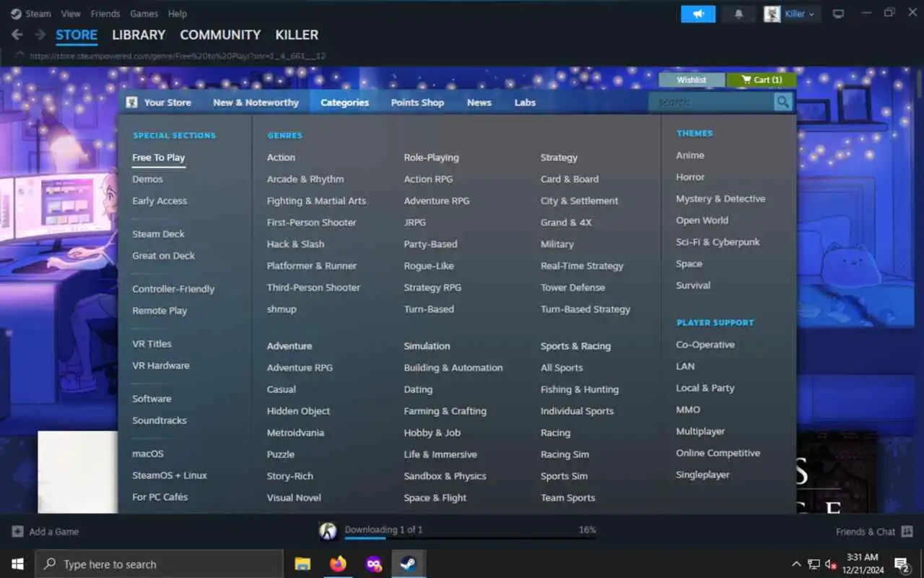Click the Wishlist button

pyautogui.click(x=692, y=79)
